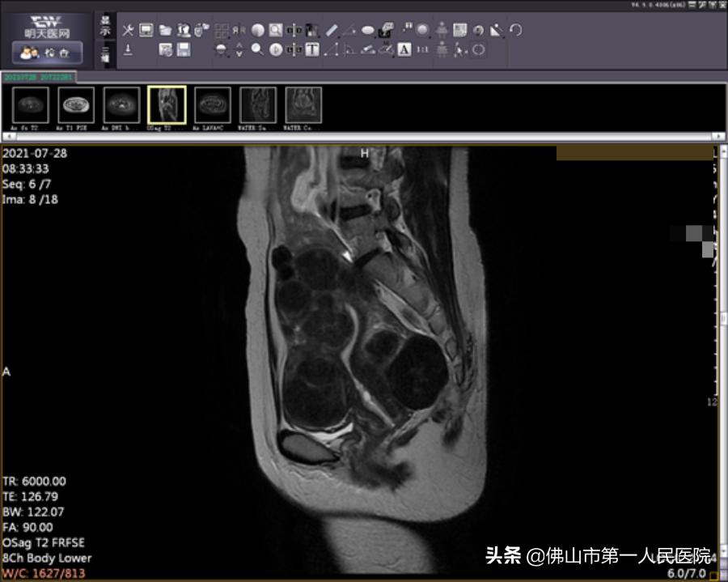Select the up-down arrows scroll tool

click(x=239, y=49)
